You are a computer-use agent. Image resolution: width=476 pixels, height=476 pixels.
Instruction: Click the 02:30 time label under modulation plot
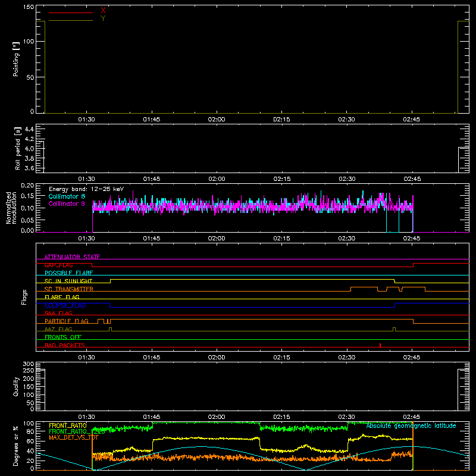tap(346, 239)
